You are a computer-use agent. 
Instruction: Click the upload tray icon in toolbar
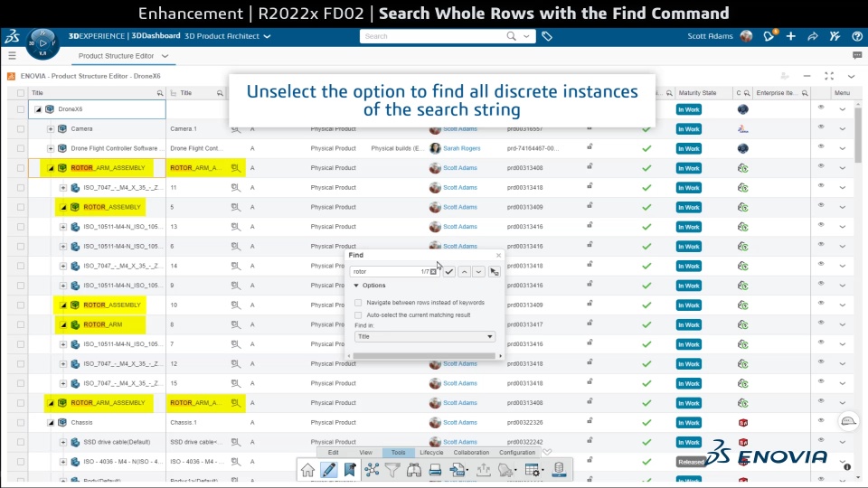point(483,470)
